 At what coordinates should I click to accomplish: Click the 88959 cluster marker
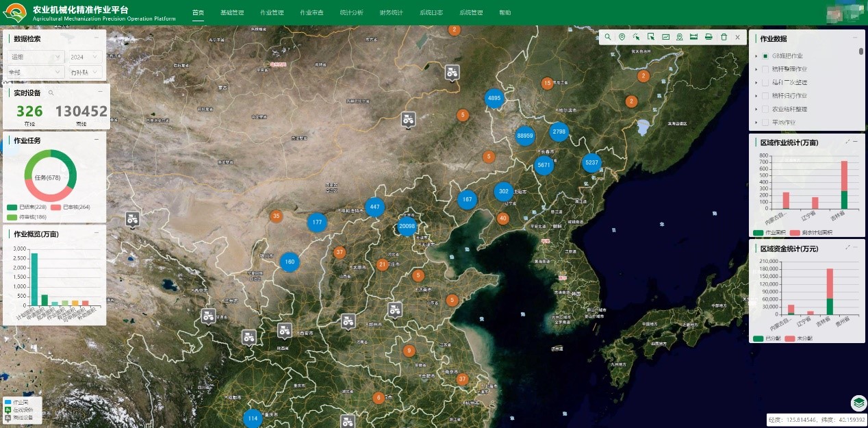(x=525, y=136)
